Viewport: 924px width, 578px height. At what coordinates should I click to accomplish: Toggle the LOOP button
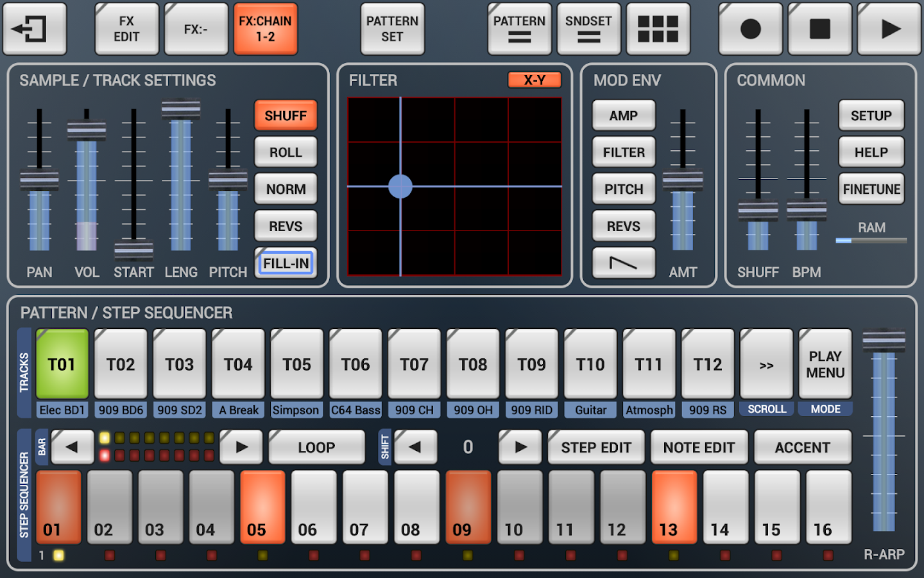coord(316,447)
